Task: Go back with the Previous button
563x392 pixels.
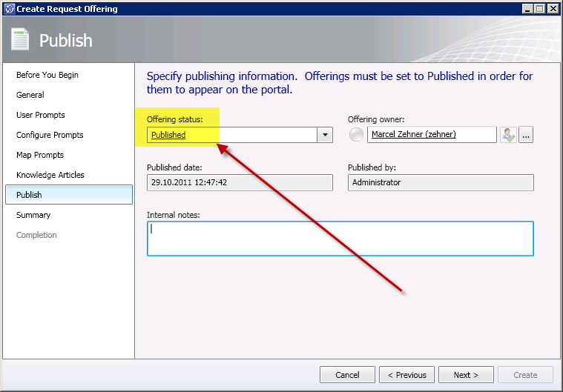Action: tap(406, 375)
